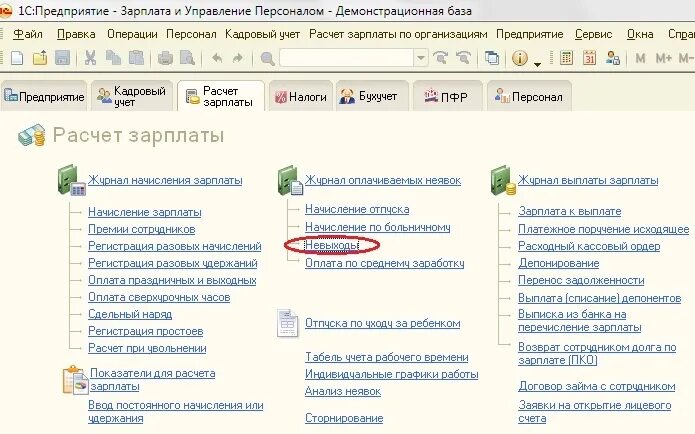Open Зарплата к выплате link
695x434 pixels.
(570, 211)
